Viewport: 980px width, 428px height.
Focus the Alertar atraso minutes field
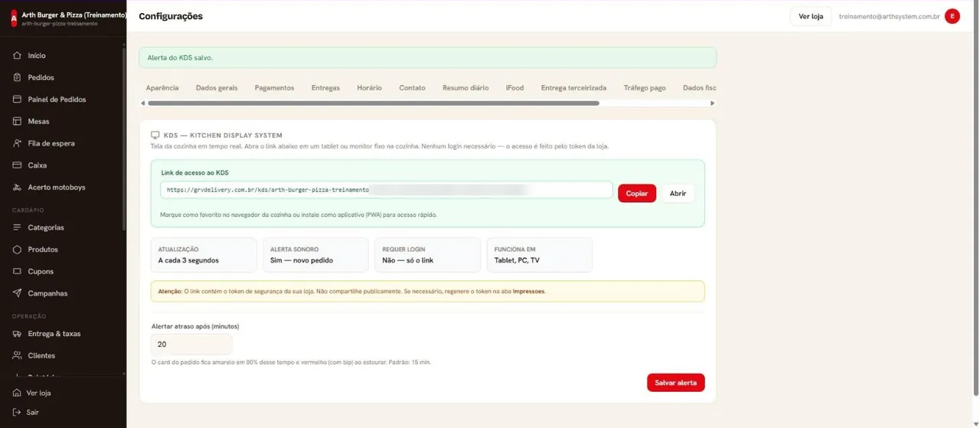(191, 345)
